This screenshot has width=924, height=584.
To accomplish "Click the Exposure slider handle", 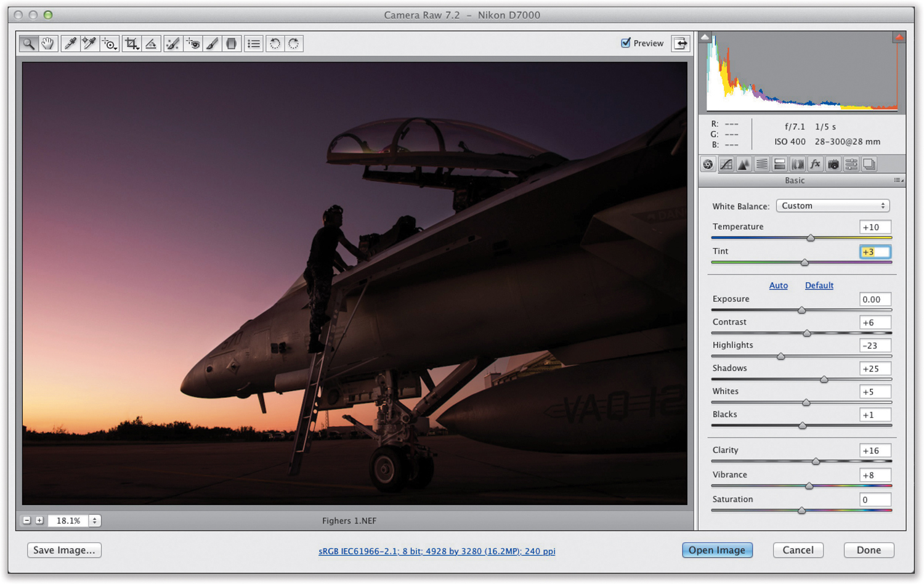I will pos(802,310).
